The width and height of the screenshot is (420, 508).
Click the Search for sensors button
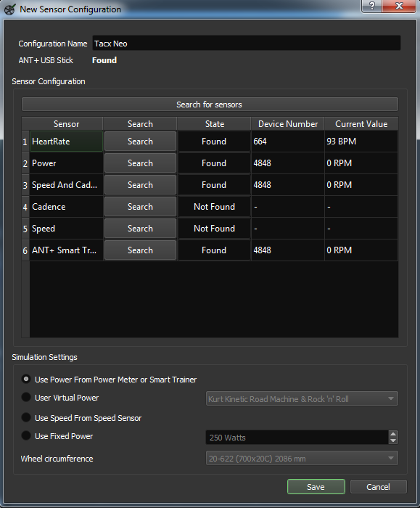210,105
